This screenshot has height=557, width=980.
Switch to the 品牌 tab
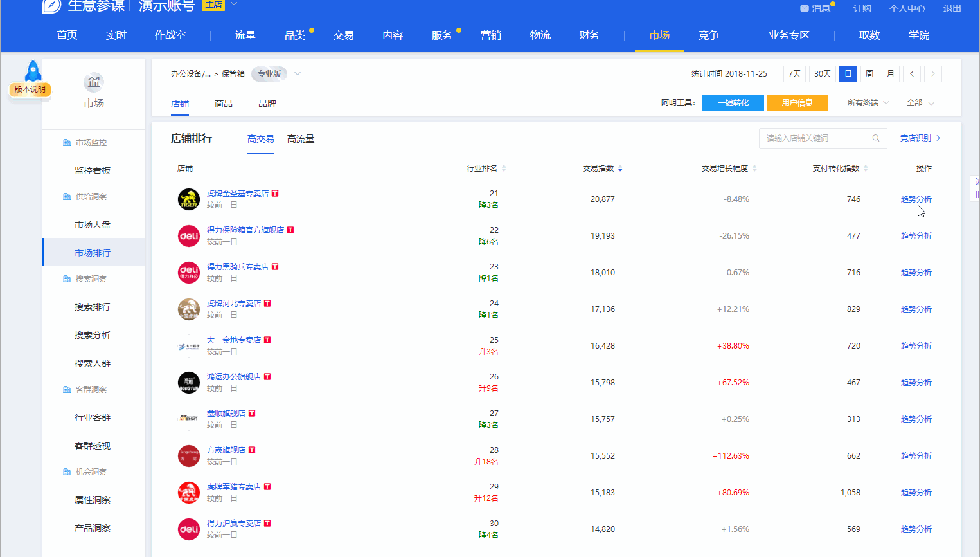point(267,104)
